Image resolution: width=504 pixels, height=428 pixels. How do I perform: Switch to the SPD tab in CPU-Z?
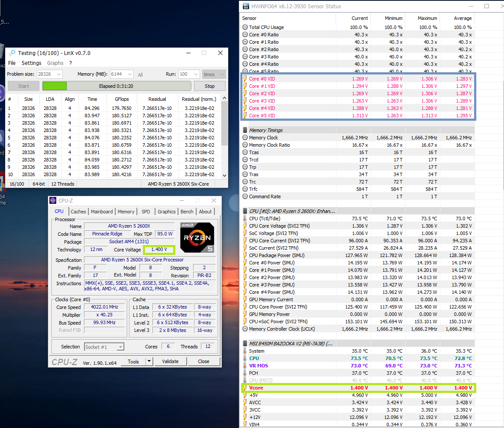[x=146, y=212]
